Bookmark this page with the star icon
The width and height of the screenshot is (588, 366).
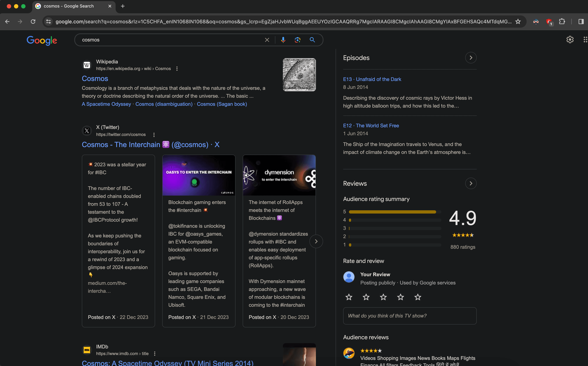(518, 22)
